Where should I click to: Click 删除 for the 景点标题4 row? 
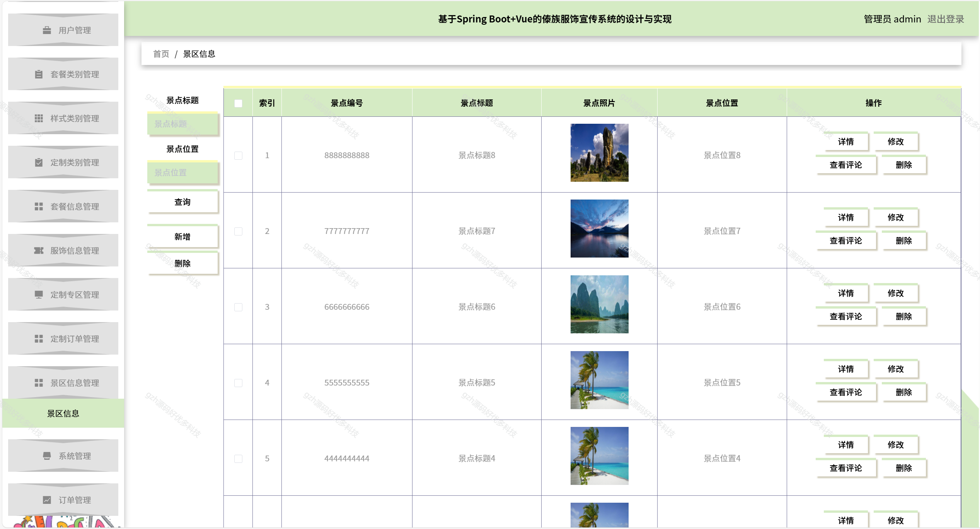pos(904,468)
